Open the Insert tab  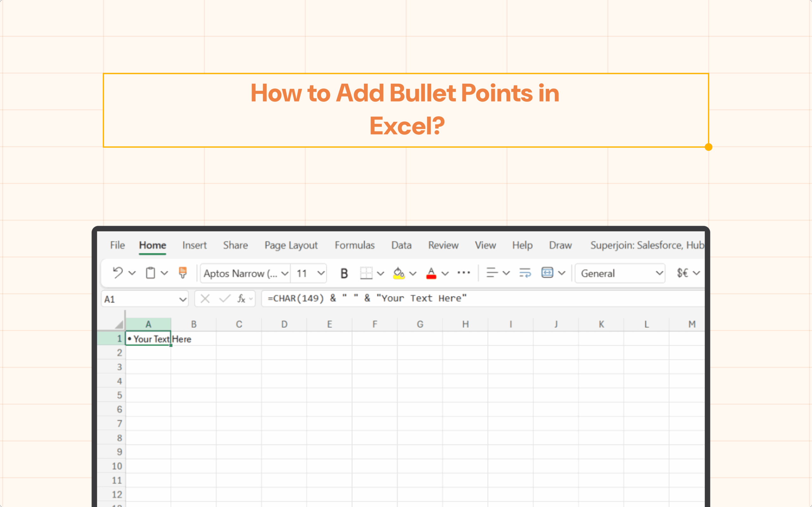tap(194, 246)
